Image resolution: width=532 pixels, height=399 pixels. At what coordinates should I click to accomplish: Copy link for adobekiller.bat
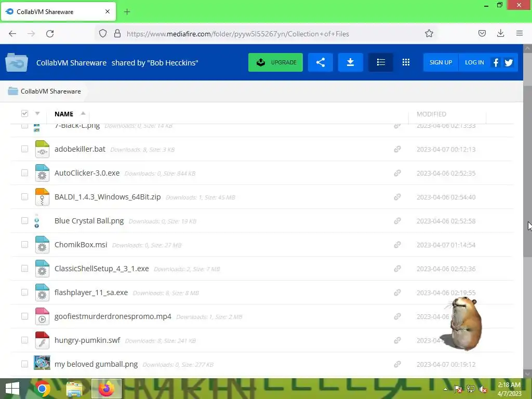tap(397, 149)
